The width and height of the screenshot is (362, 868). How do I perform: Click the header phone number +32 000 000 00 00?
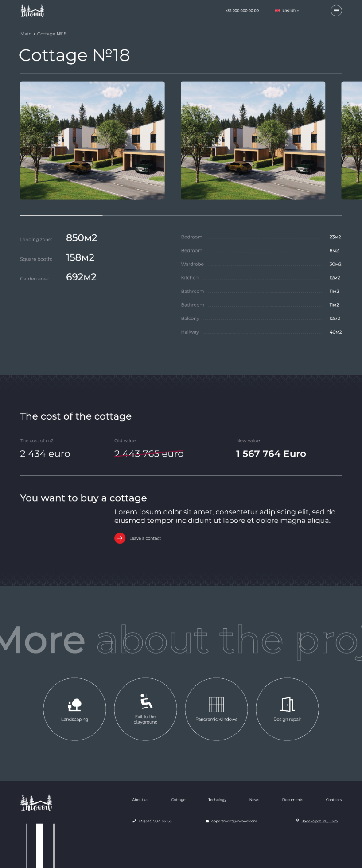(242, 10)
